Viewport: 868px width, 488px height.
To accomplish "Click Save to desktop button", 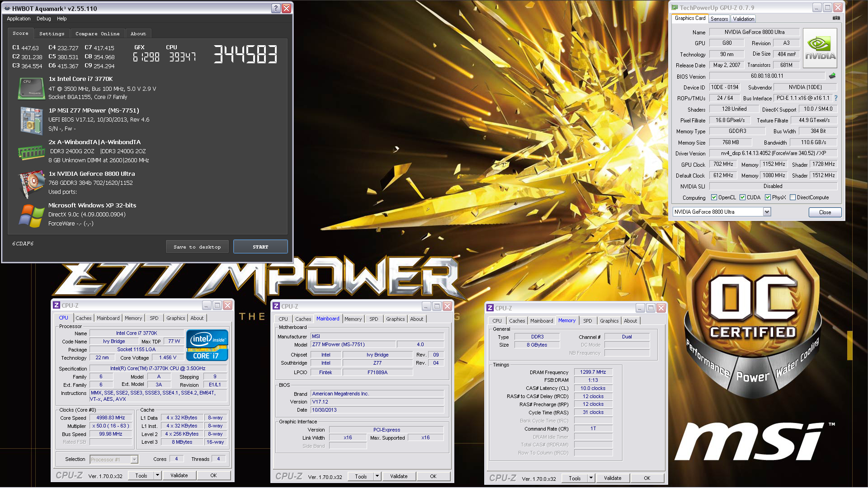I will pyautogui.click(x=197, y=247).
